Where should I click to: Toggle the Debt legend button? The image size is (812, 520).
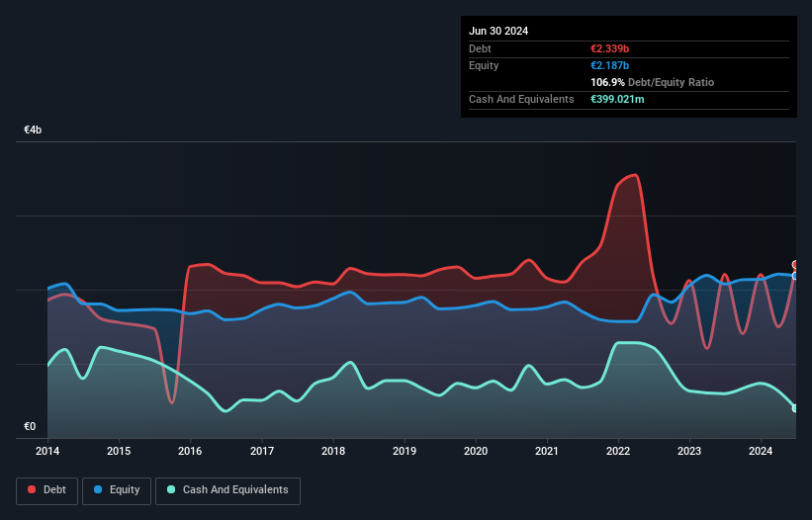[x=47, y=490]
